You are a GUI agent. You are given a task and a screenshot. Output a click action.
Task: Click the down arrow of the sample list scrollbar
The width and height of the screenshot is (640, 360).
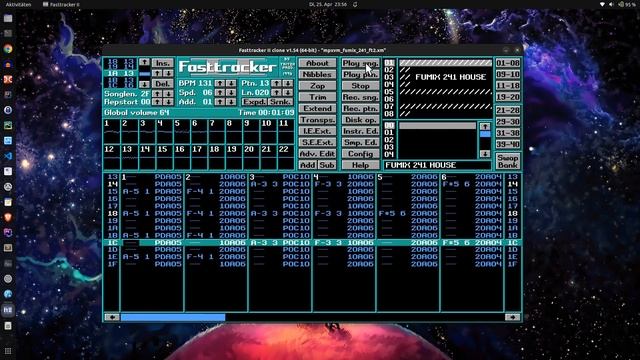click(x=485, y=154)
